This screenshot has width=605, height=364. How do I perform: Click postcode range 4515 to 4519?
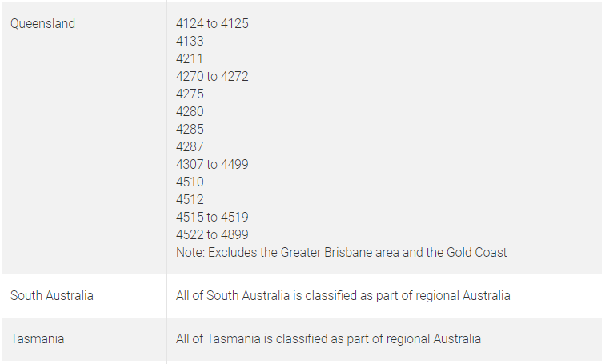212,218
